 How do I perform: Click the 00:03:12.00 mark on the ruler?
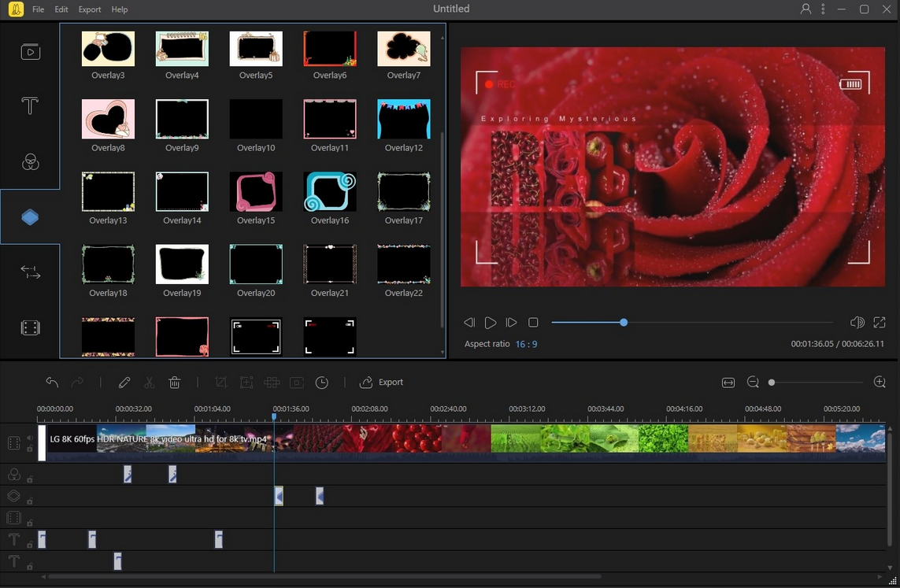point(527,409)
